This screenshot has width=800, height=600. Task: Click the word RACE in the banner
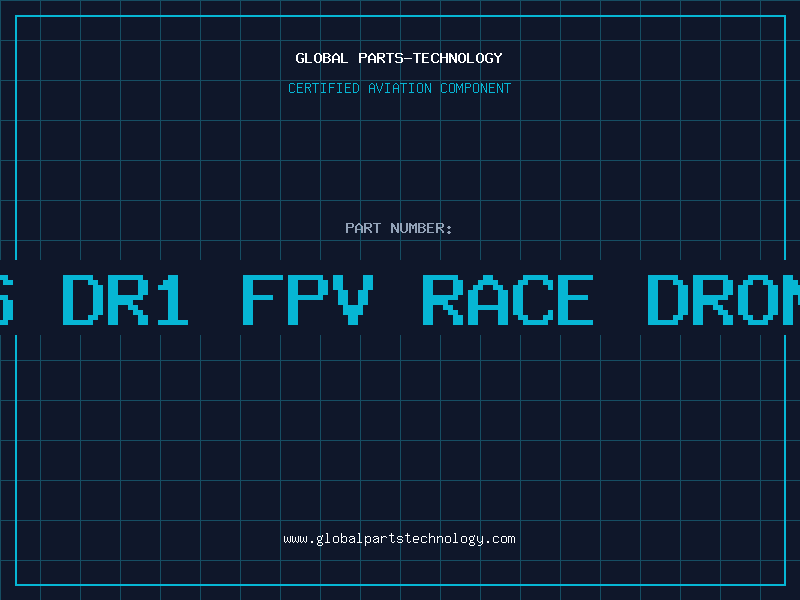coord(508,299)
